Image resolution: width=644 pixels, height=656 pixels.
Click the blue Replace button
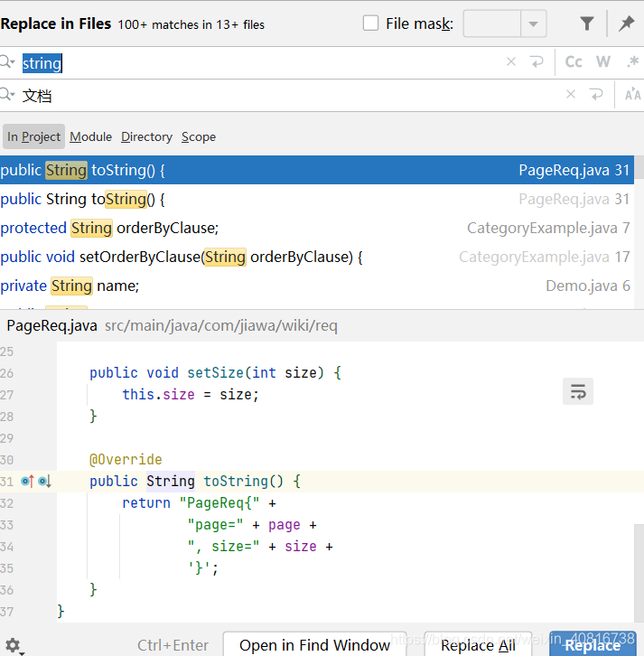(x=593, y=644)
